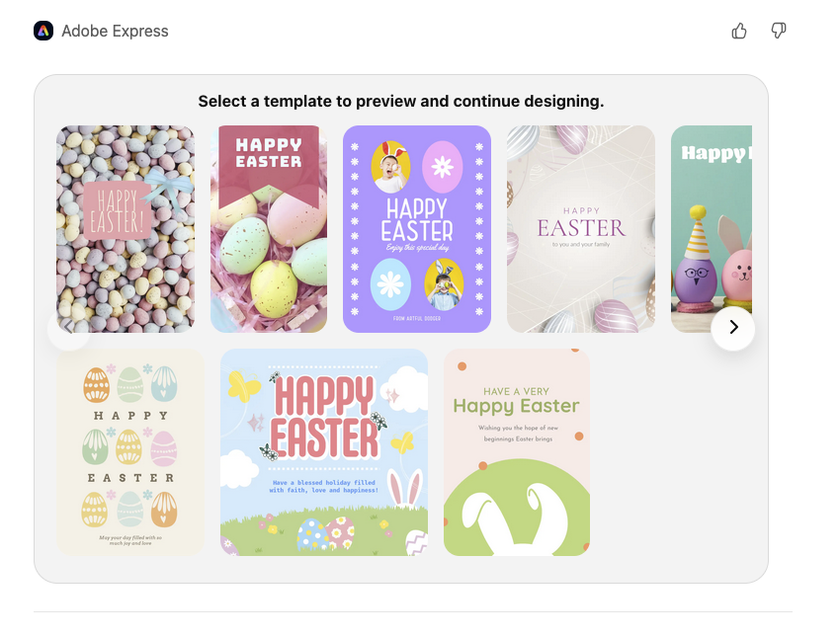Click the colorful triangle Adobe logo
Image resolution: width=840 pixels, height=637 pixels.
click(x=42, y=31)
